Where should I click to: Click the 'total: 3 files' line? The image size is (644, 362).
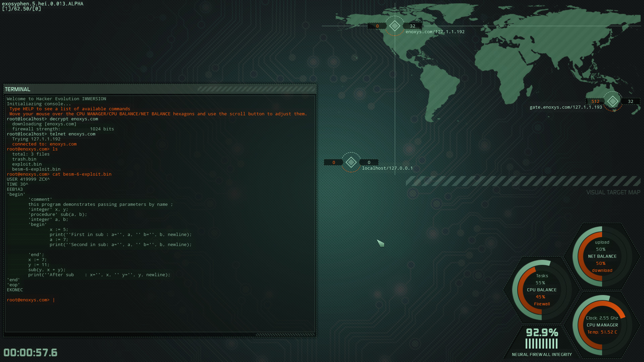(31, 154)
